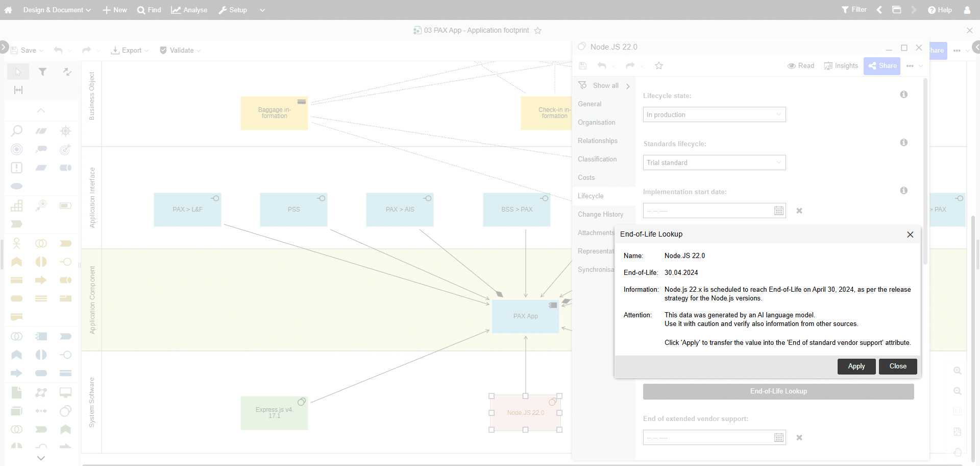This screenshot has height=466, width=980.
Task: Open the Standards lifecycle dropdown
Action: pos(714,163)
